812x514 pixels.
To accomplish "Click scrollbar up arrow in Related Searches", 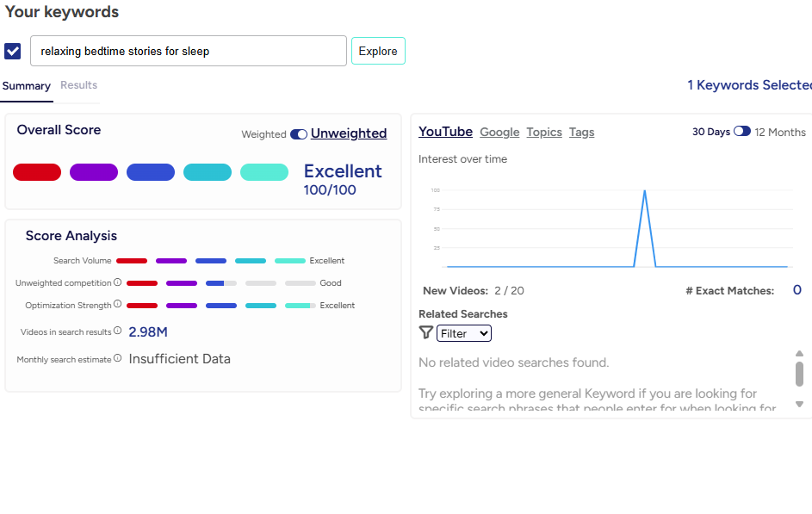I will 799,353.
